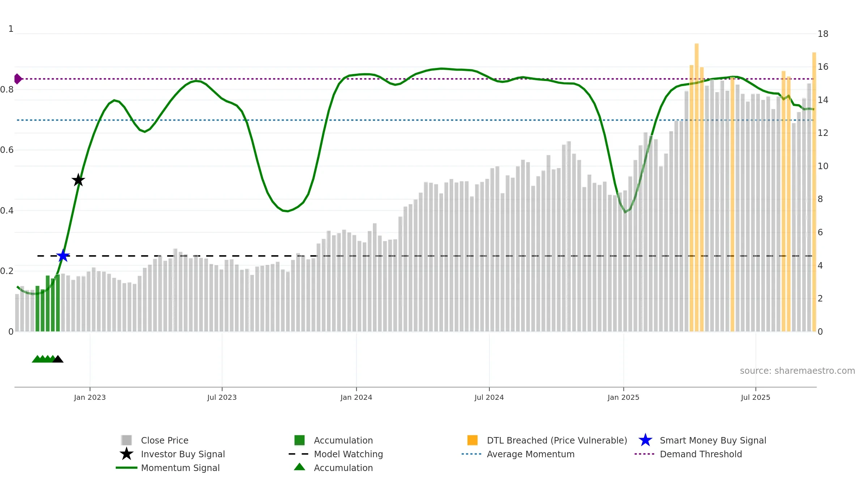Click the black Investor Buy star on chart

pyautogui.click(x=78, y=180)
